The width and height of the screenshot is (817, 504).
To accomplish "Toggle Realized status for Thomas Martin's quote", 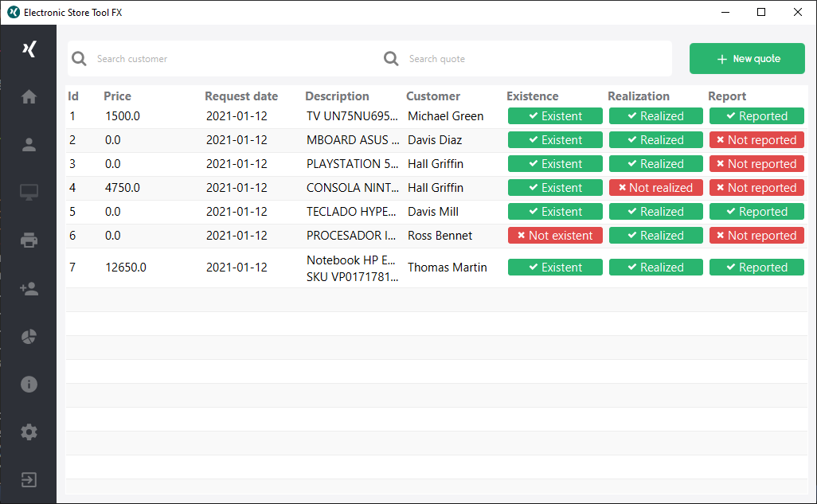I will (656, 268).
